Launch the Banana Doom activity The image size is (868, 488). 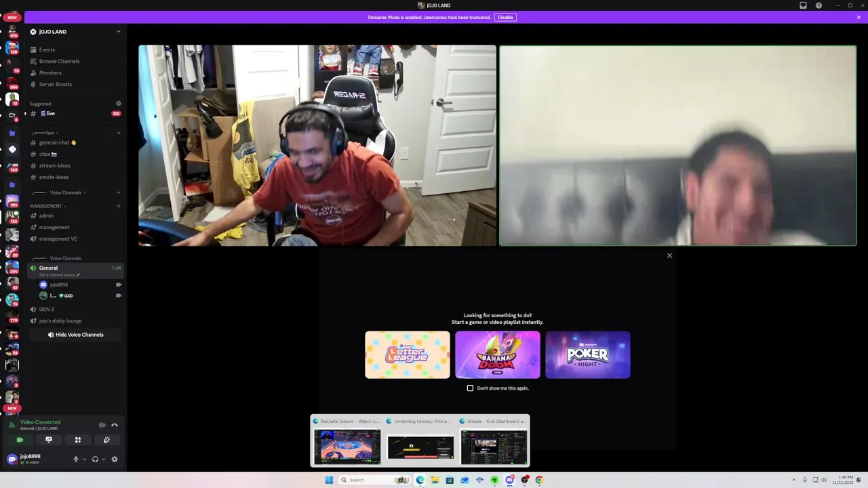pos(498,354)
